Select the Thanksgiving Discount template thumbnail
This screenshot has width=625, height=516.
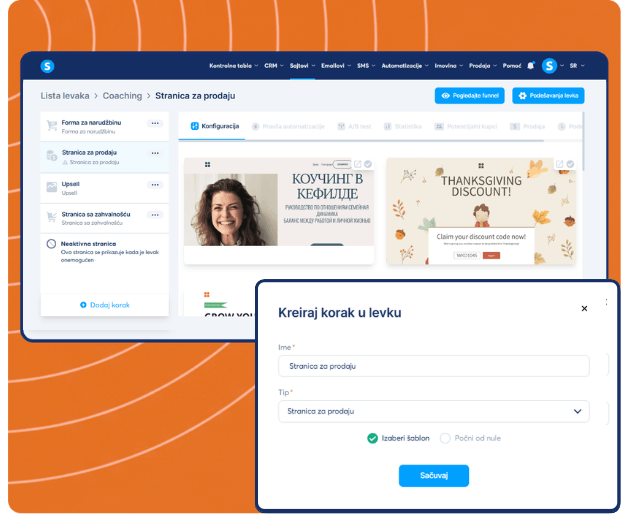pyautogui.click(x=481, y=211)
